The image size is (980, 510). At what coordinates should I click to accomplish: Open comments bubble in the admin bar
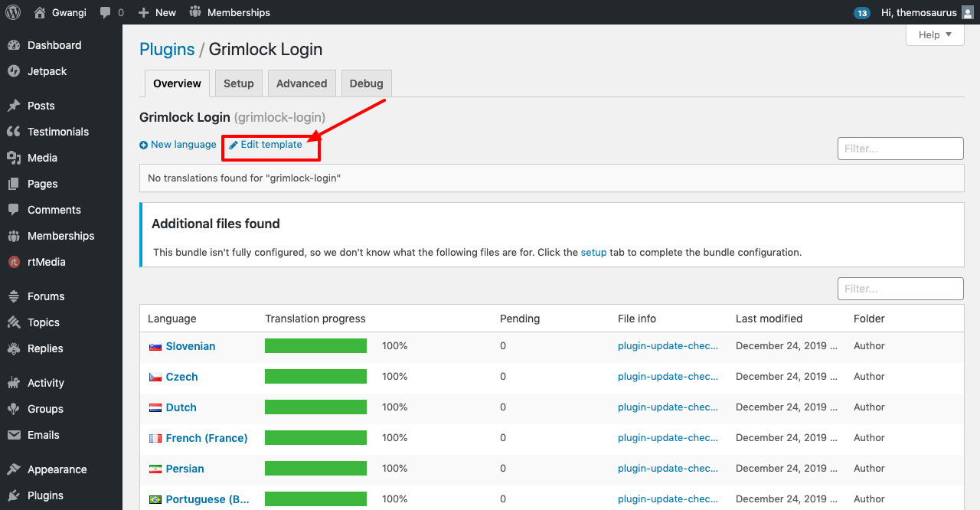[106, 12]
